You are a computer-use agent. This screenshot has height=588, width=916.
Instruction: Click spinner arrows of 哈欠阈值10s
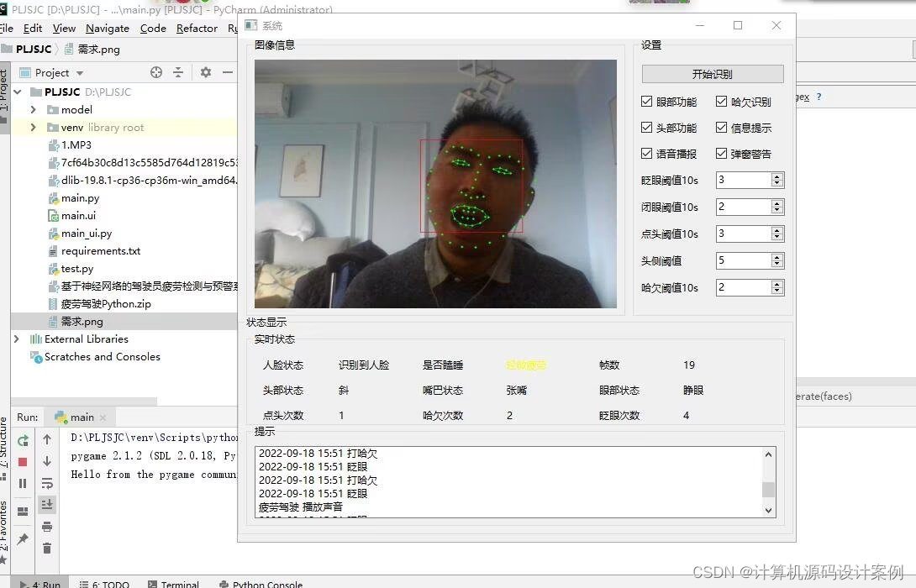pyautogui.click(x=776, y=287)
